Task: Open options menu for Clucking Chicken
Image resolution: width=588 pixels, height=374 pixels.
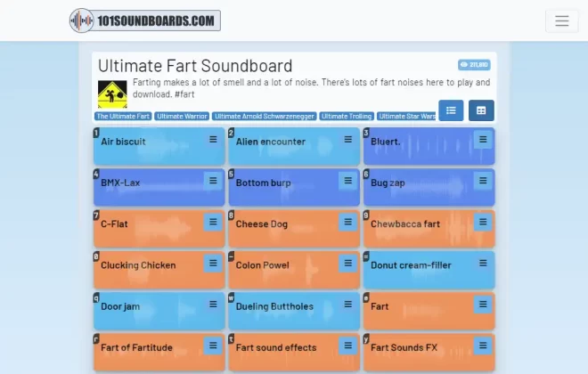Action: click(213, 263)
